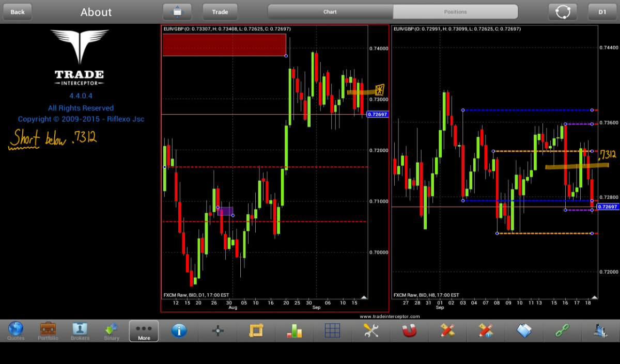Open the Portfolio briefcase icon

[x=48, y=330]
